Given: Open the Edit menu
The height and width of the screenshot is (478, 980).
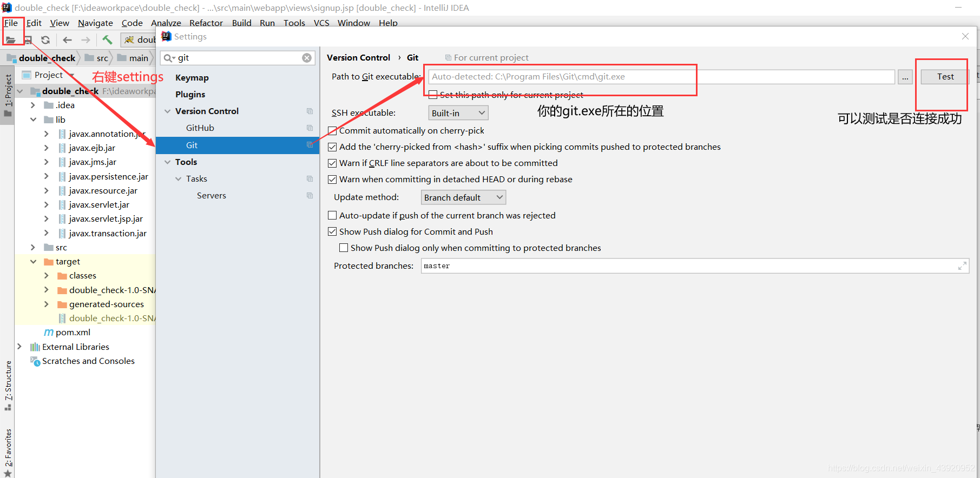Looking at the screenshot, I should tap(34, 23).
